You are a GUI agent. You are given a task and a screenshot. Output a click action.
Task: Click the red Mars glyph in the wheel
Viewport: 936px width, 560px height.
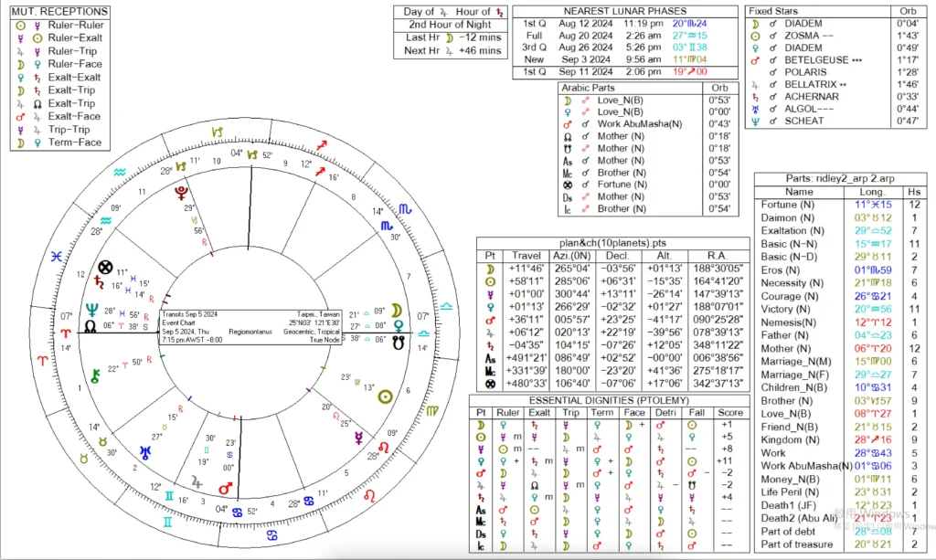click(226, 488)
